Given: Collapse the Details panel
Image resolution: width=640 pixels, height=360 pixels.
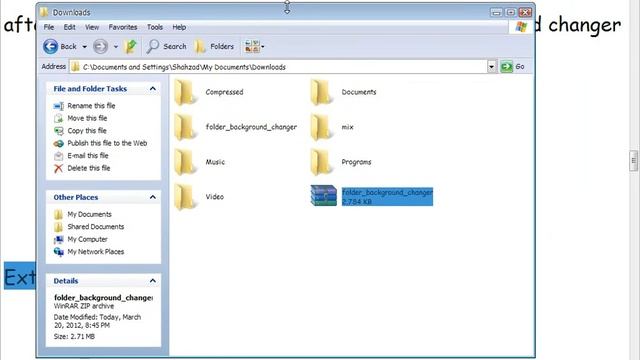Looking at the screenshot, I should (153, 281).
